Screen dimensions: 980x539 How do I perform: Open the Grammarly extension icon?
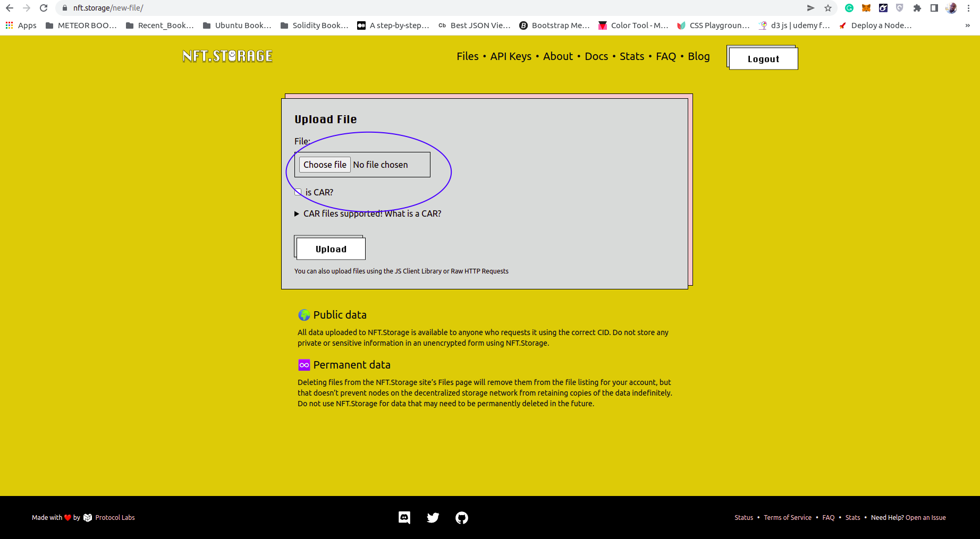click(849, 8)
